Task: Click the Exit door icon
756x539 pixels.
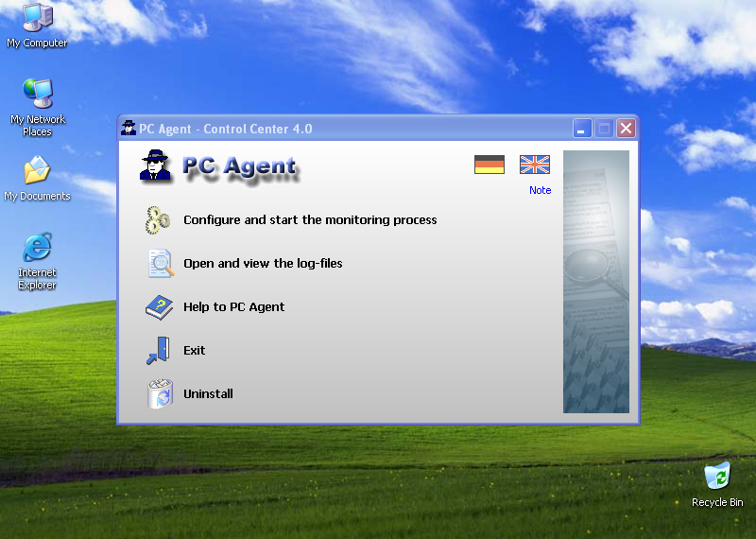Action: pyautogui.click(x=158, y=350)
